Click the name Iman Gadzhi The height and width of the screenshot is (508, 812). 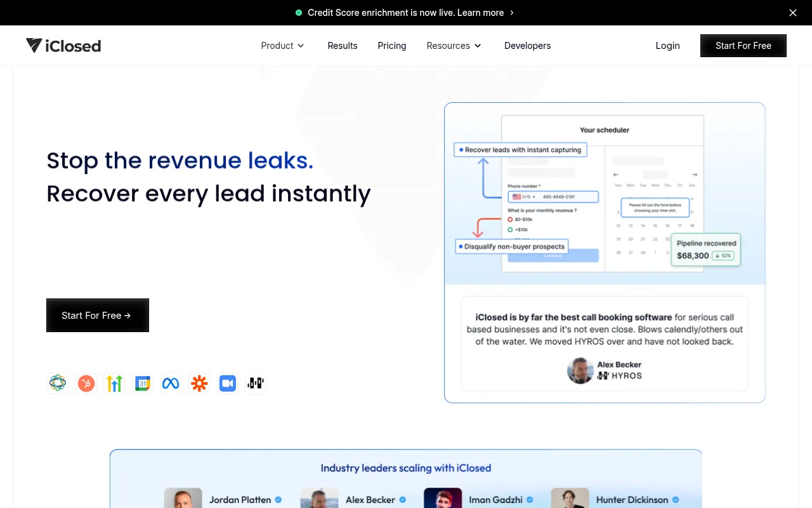pyautogui.click(x=496, y=500)
